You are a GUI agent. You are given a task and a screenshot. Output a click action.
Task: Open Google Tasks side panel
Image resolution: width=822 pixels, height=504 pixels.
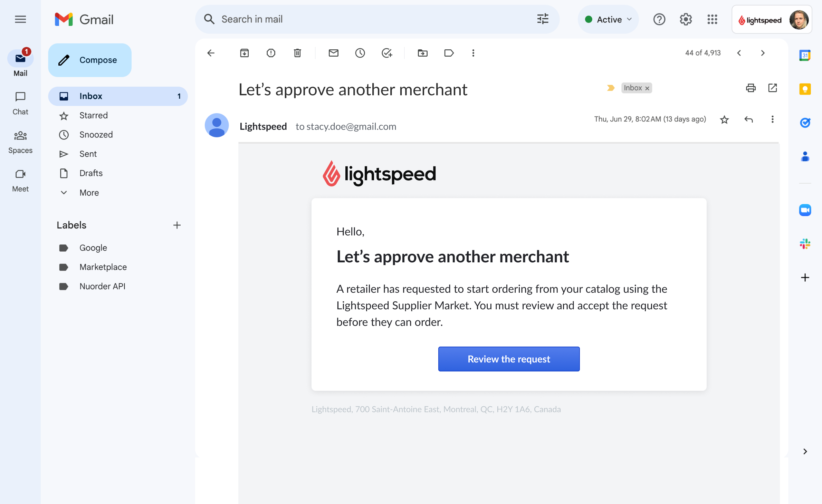click(805, 123)
